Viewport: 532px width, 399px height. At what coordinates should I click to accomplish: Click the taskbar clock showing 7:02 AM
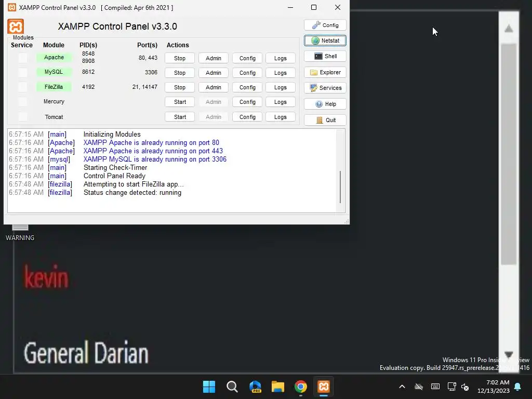[x=494, y=387]
